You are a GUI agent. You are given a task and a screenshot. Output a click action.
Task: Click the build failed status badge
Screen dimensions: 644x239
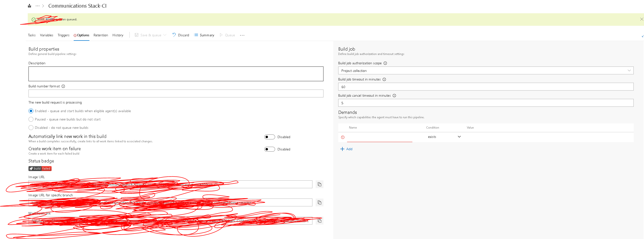point(40,169)
